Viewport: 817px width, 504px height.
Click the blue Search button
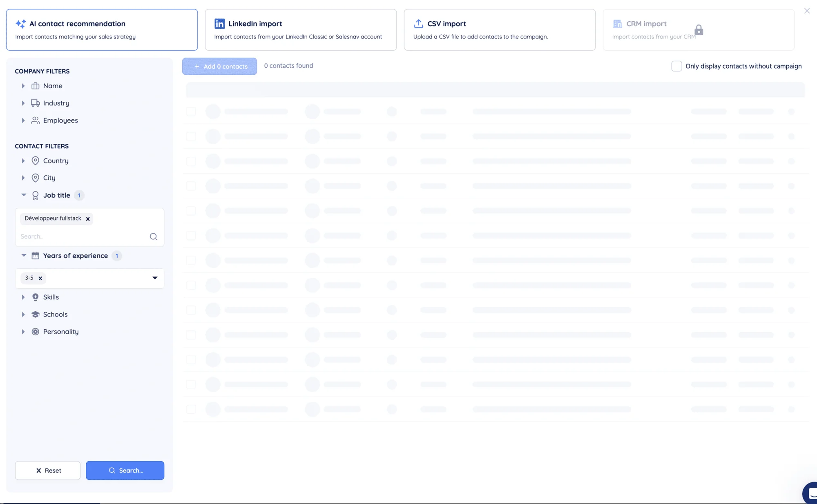point(125,471)
